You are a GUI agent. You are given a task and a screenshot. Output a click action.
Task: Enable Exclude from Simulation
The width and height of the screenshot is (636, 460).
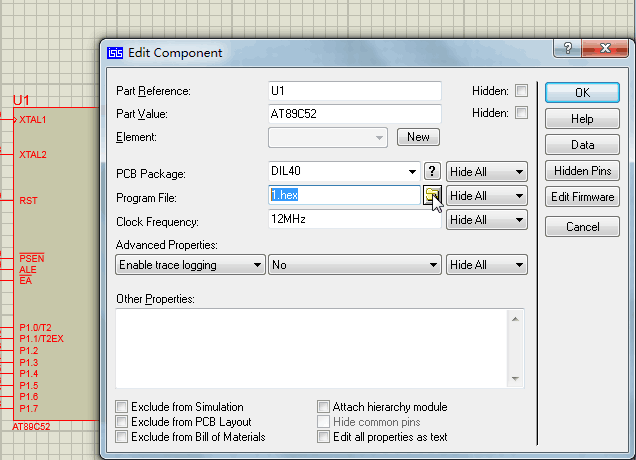pyautogui.click(x=121, y=406)
